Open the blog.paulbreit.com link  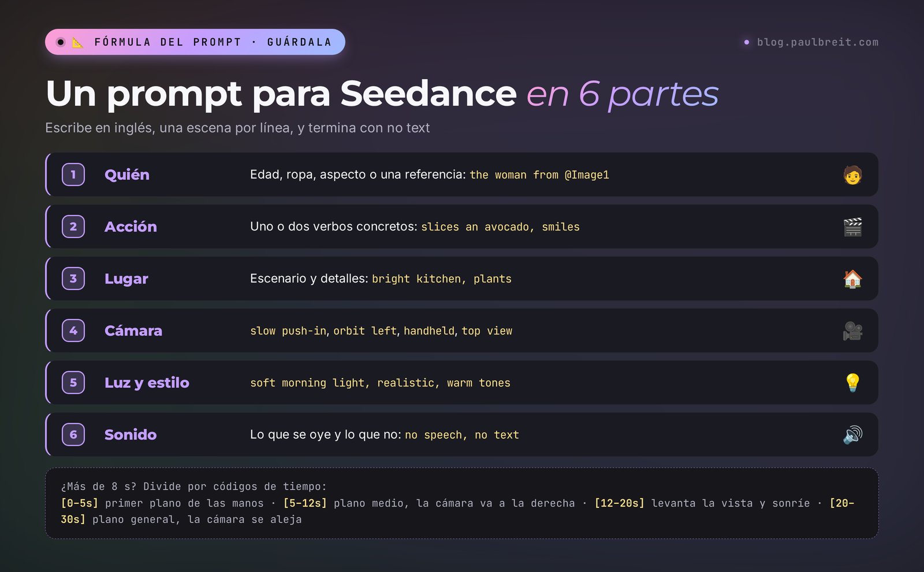click(818, 42)
